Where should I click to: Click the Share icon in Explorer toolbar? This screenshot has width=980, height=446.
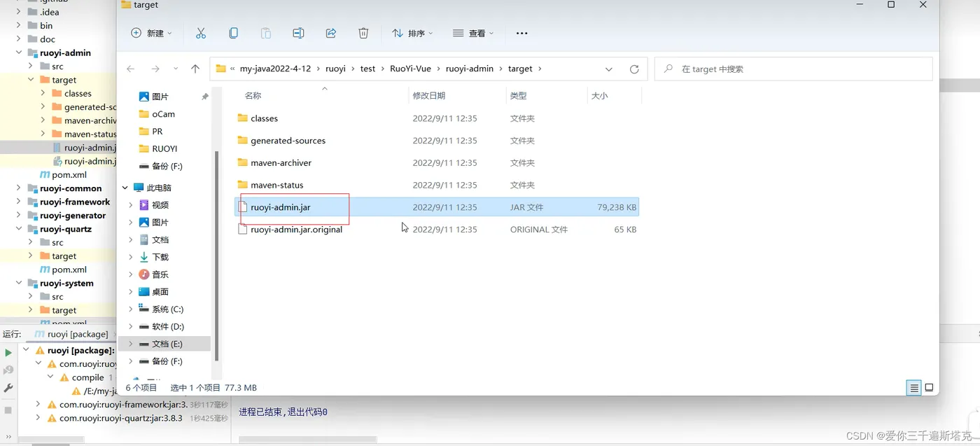pos(331,33)
